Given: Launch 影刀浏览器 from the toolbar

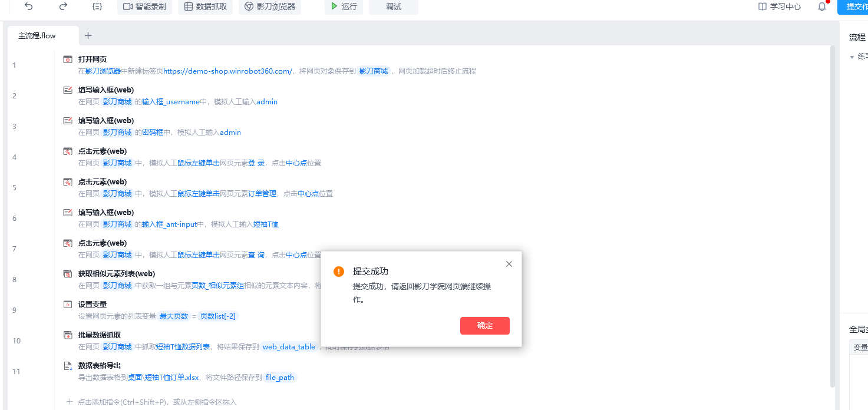Looking at the screenshot, I should point(270,6).
